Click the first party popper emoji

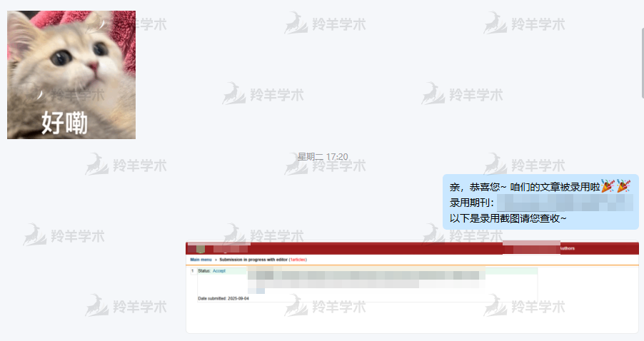(x=607, y=187)
